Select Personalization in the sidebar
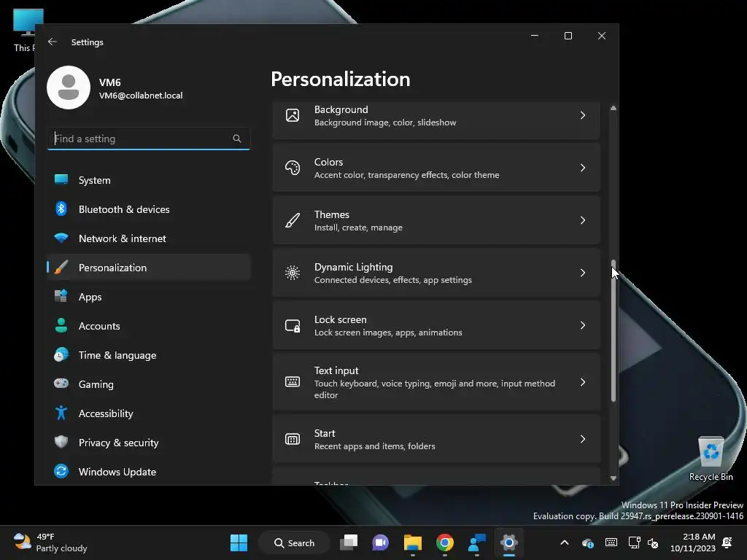This screenshot has width=747, height=560. [149, 268]
